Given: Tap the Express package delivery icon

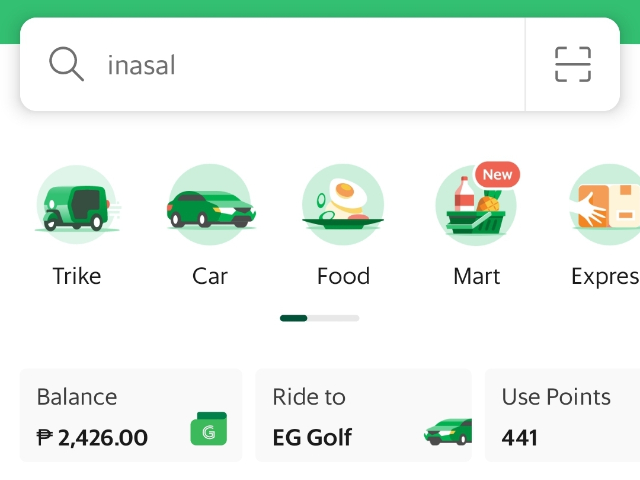Looking at the screenshot, I should tap(605, 204).
